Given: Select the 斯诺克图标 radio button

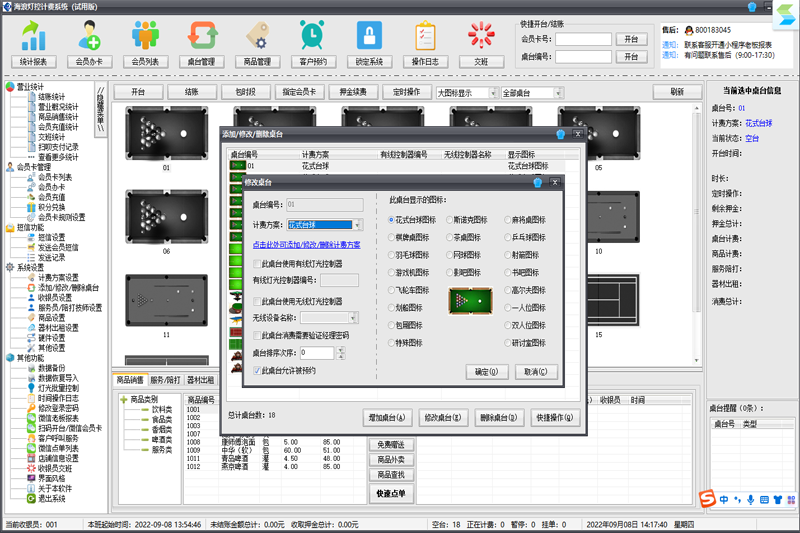Looking at the screenshot, I should point(450,220).
